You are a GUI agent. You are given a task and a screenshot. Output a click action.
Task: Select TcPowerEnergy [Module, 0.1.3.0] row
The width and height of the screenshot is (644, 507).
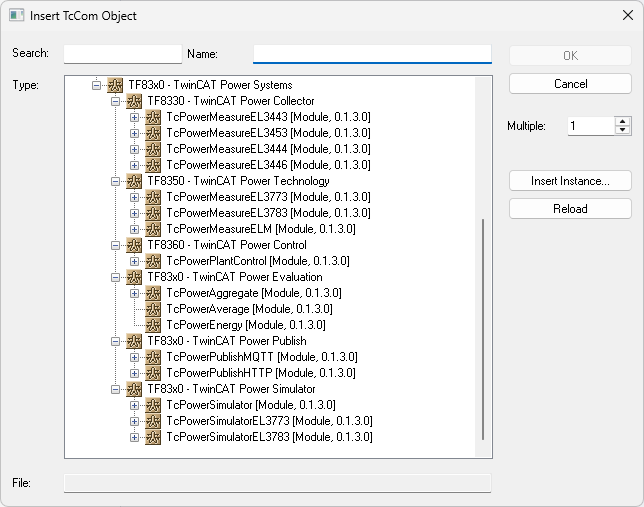tap(246, 325)
